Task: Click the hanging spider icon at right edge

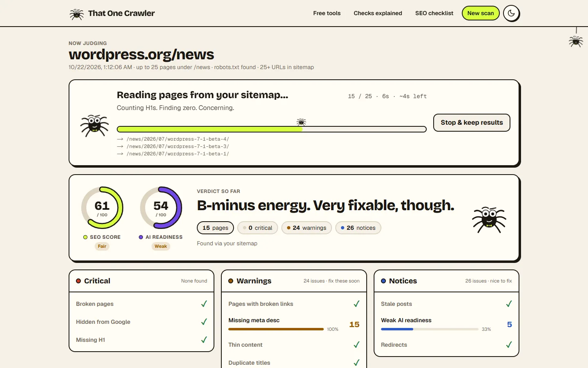Action: pos(576,41)
